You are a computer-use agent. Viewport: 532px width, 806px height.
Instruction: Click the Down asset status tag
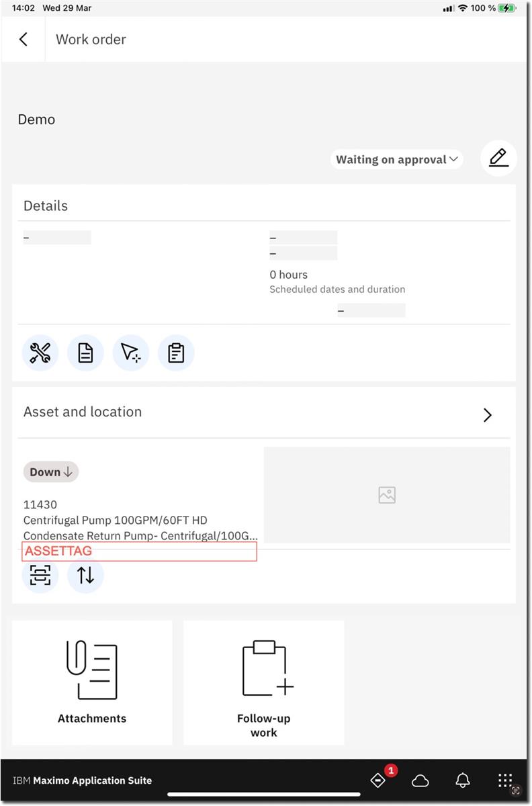[51, 472]
